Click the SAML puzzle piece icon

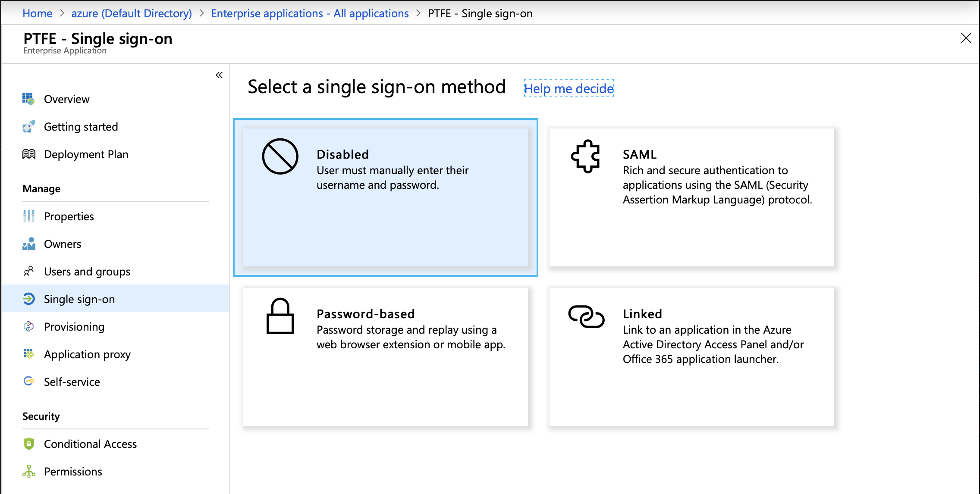click(585, 156)
